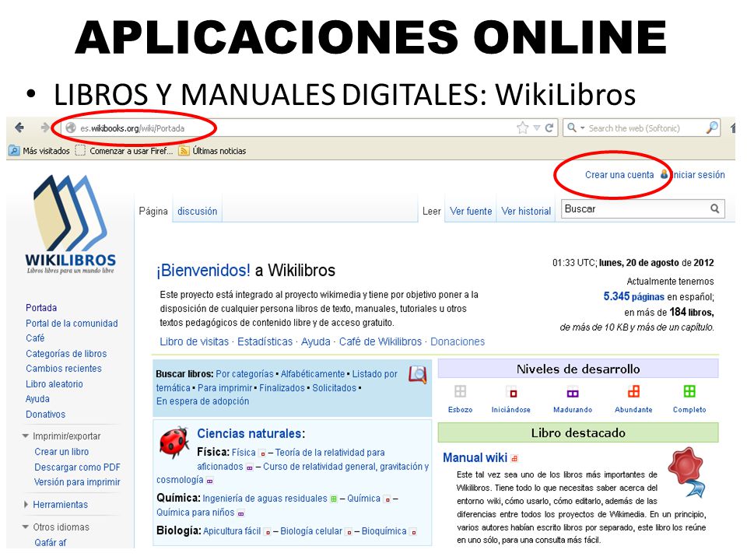
Task: Click Descargar como PDF link
Action: tap(77, 467)
